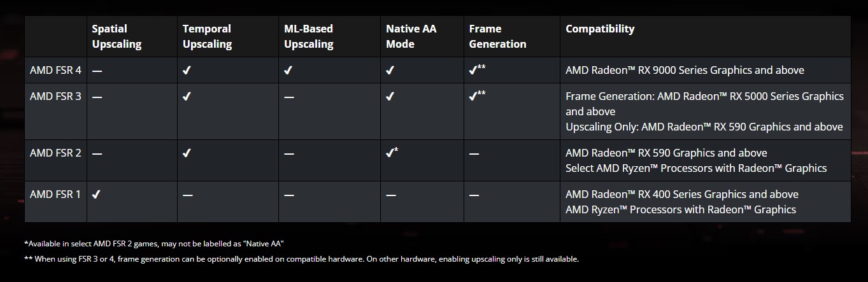This screenshot has height=282, width=868.
Task: Click the FSR 4 Native AA checkmark
Action: pyautogui.click(x=390, y=71)
